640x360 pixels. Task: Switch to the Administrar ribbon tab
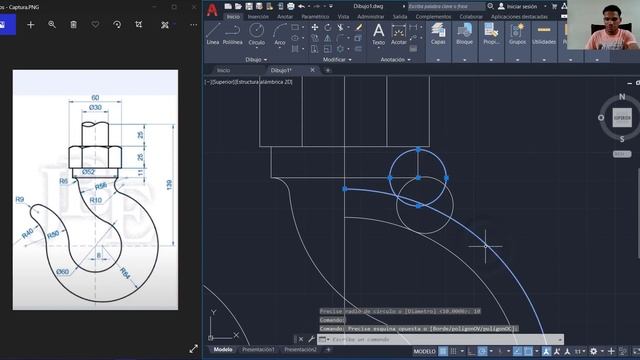point(371,17)
